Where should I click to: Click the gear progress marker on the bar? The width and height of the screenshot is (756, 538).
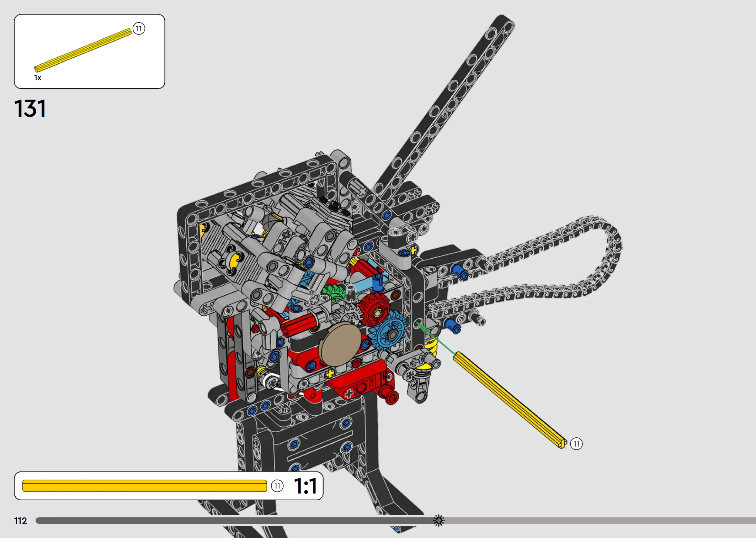click(x=439, y=521)
